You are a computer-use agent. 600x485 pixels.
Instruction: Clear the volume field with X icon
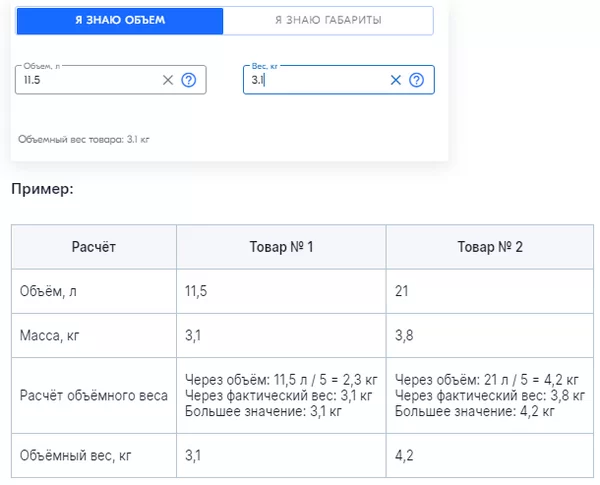coord(168,80)
